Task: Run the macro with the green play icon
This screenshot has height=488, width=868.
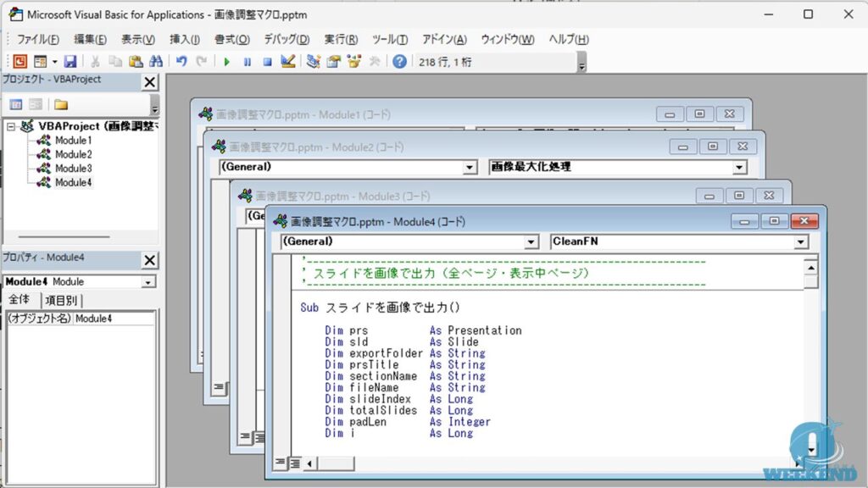Action: pyautogui.click(x=226, y=62)
